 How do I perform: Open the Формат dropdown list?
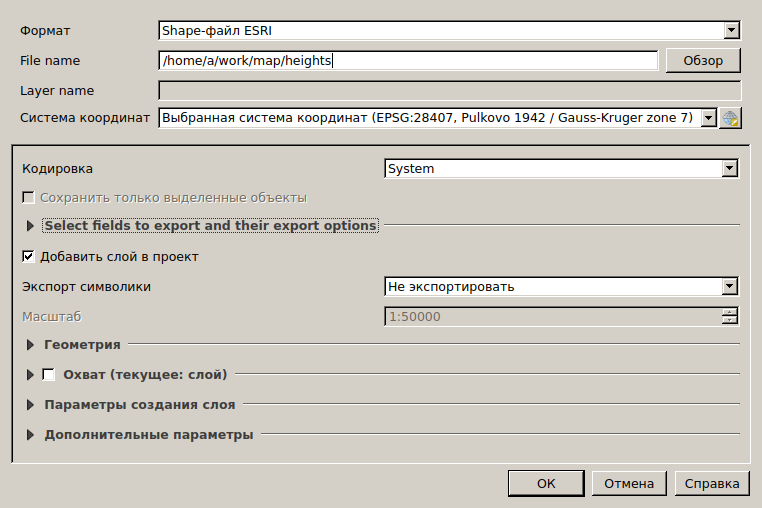731,31
